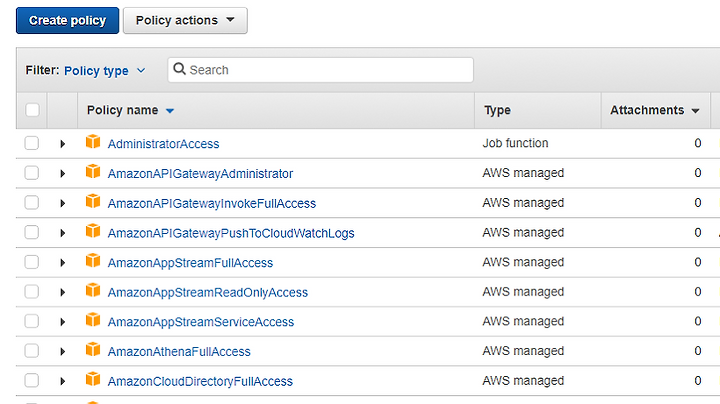The image size is (720, 404).
Task: Click the AmazonAthenaFullAccess policy box icon
Action: coord(93,349)
